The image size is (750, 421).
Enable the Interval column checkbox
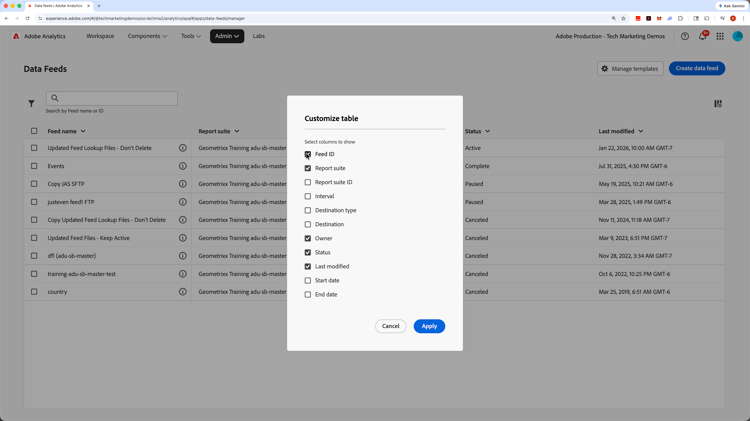[x=308, y=196]
